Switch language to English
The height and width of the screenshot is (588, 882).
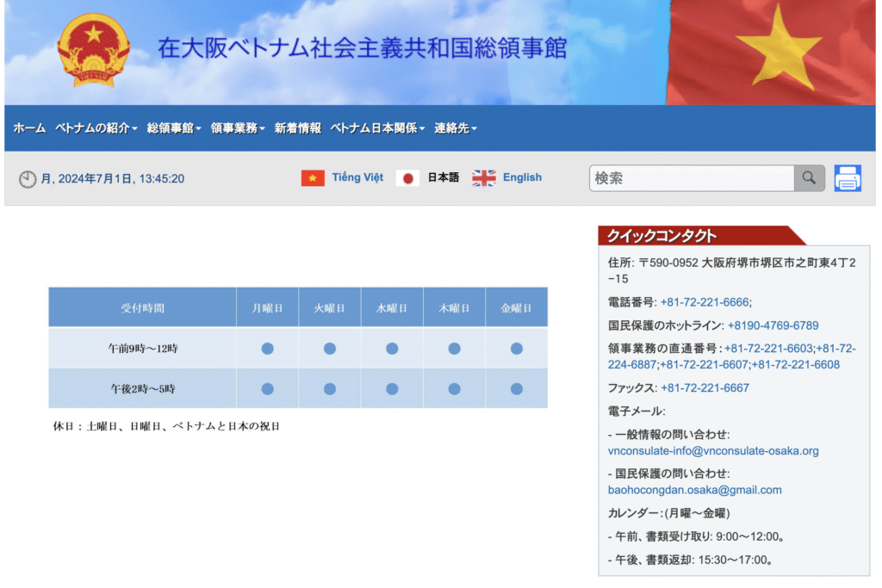(522, 177)
